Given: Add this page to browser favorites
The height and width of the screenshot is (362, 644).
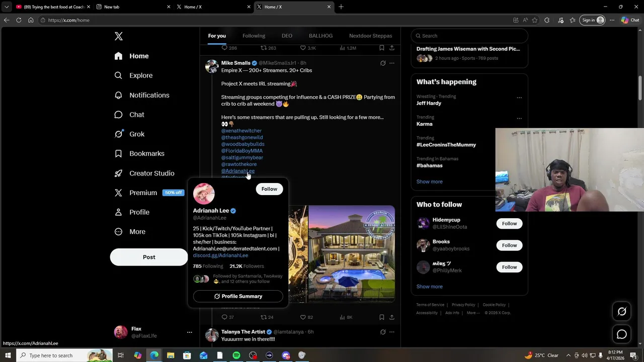Looking at the screenshot, I should [x=534, y=20].
